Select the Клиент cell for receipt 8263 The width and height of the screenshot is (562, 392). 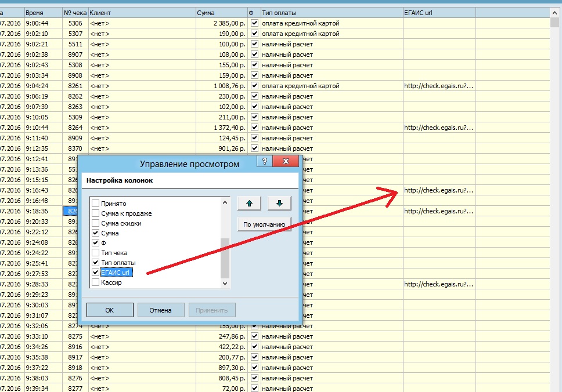(x=142, y=107)
